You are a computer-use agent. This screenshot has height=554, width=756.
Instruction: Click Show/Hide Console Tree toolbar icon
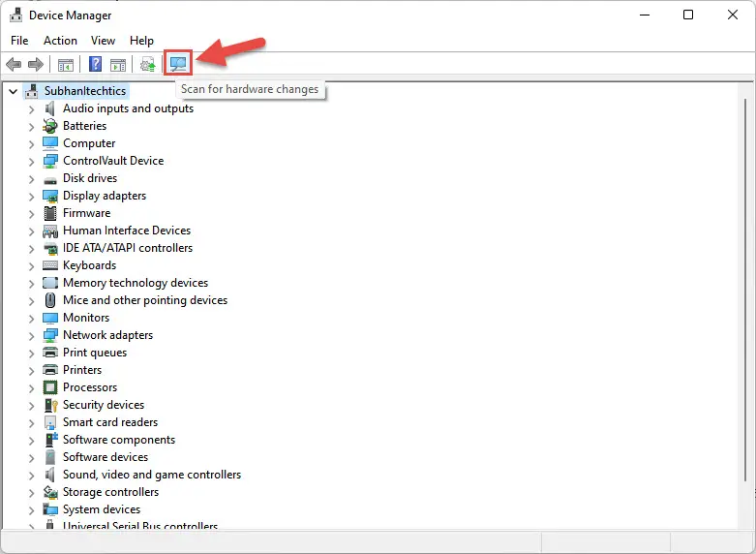point(66,64)
